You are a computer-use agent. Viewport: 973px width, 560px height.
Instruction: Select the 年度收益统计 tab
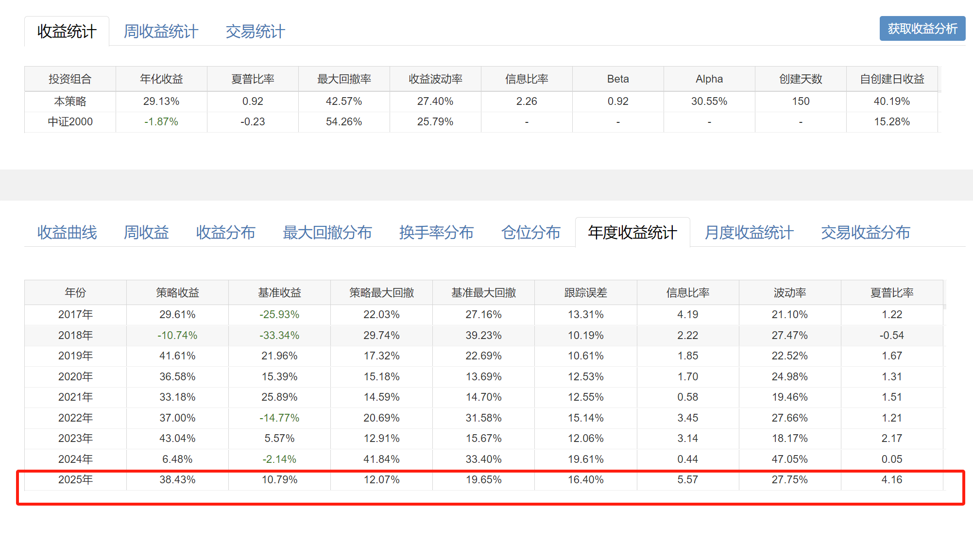(x=632, y=233)
